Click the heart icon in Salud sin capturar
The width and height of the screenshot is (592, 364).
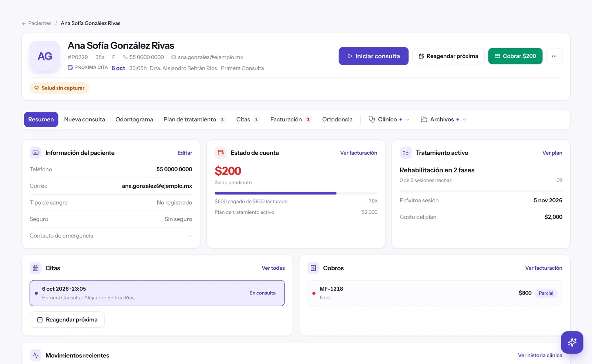[x=37, y=88]
